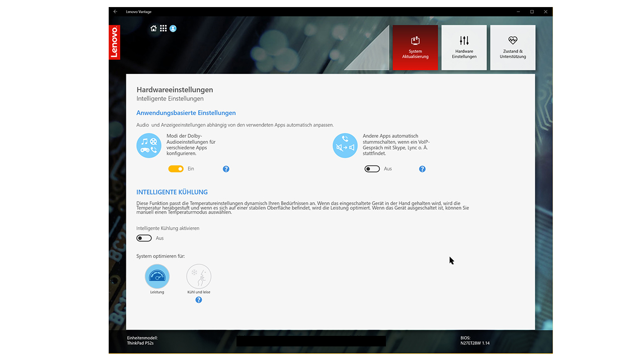644x362 pixels.
Task: Click the INTELLIGENTE KÜHLUNG heading
Action: point(172,192)
